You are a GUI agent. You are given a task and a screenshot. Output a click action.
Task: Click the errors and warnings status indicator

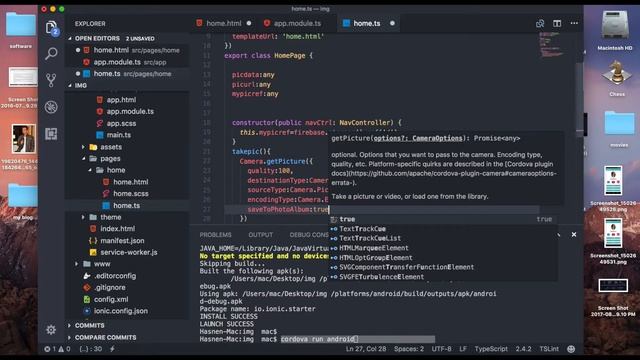tap(58, 349)
